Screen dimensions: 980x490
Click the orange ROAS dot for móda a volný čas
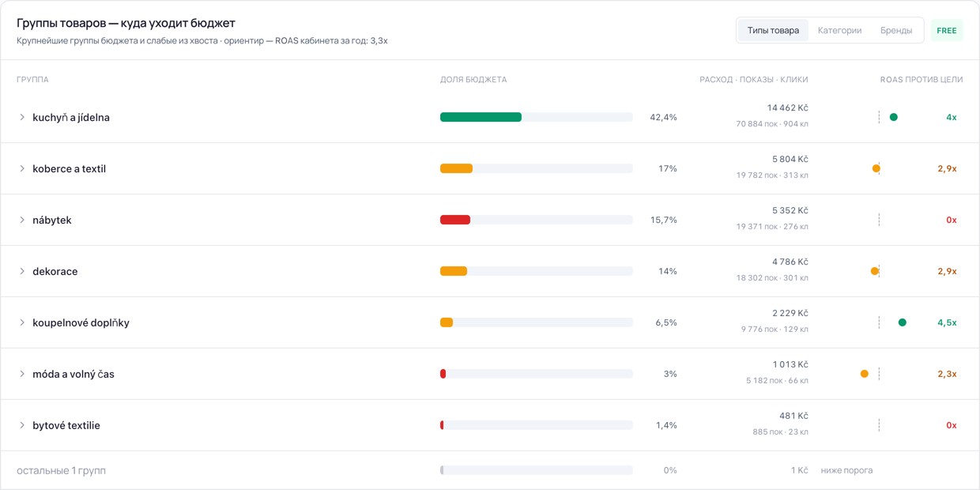click(x=865, y=374)
